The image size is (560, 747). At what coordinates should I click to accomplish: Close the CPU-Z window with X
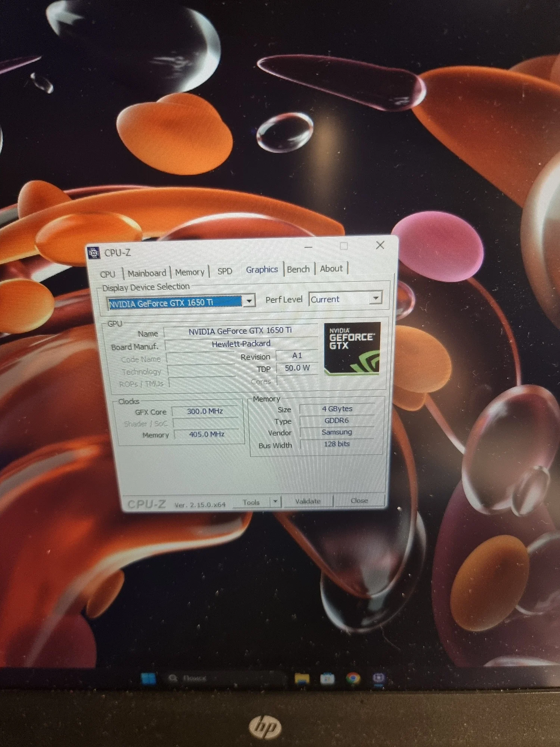(x=380, y=245)
